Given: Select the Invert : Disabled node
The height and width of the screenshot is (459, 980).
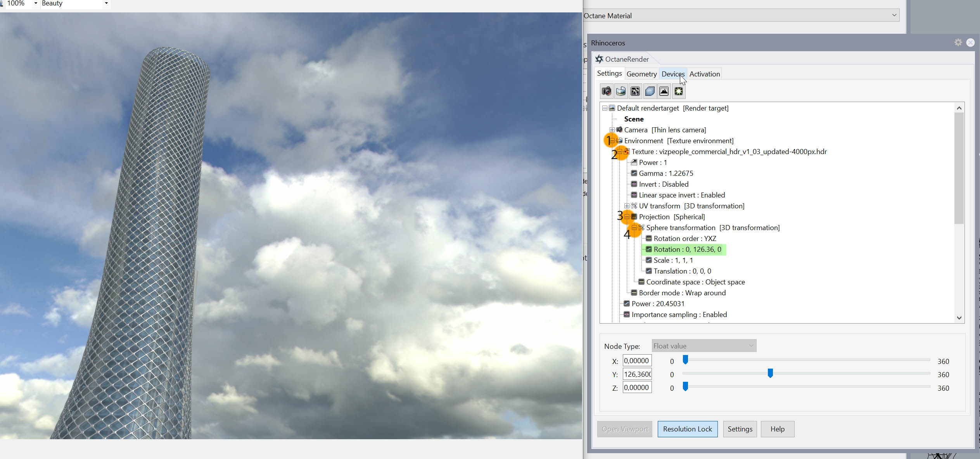Looking at the screenshot, I should click(663, 184).
